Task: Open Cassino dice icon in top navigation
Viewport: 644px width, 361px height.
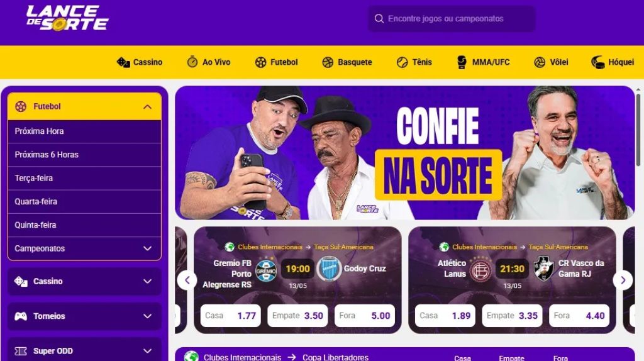Action: point(123,62)
